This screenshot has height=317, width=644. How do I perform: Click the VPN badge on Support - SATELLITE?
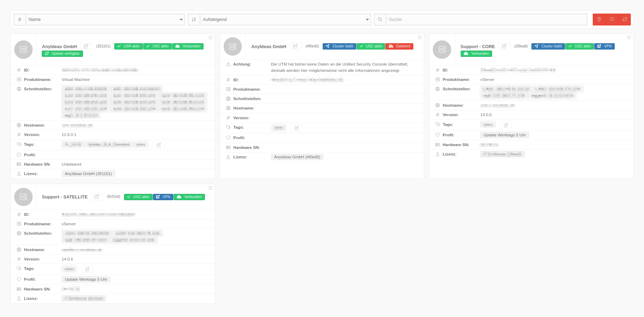coord(163,197)
